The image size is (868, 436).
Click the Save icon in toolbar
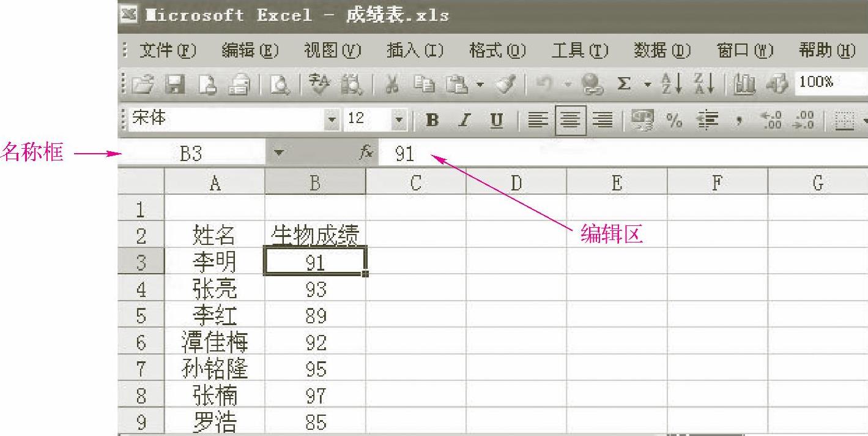176,83
